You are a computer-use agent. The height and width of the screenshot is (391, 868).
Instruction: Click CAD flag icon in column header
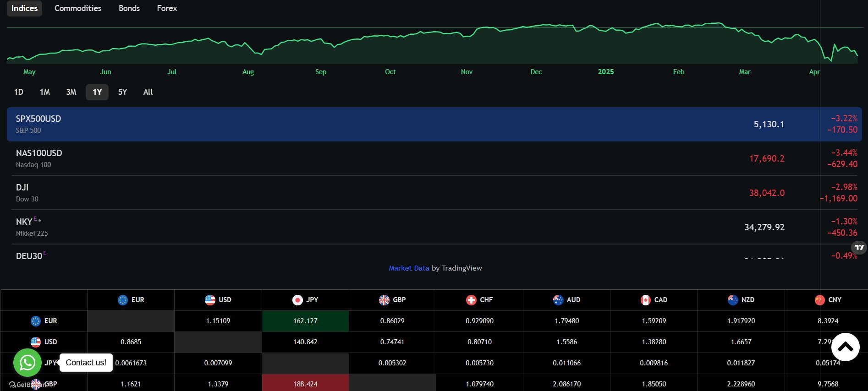[x=646, y=300]
